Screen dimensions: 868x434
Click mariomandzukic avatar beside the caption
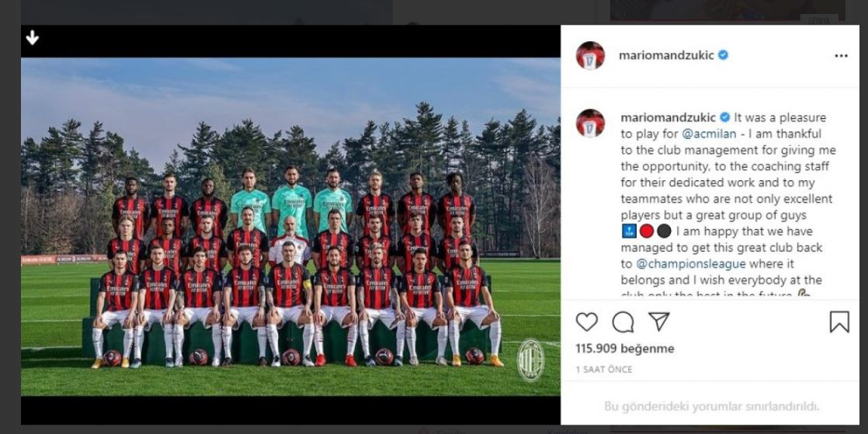point(590,123)
